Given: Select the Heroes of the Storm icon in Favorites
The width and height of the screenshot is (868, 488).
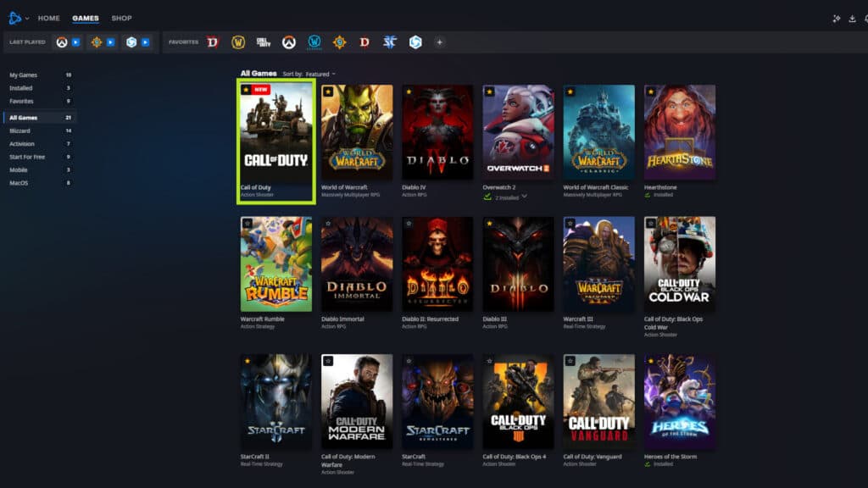Looking at the screenshot, I should [x=415, y=41].
